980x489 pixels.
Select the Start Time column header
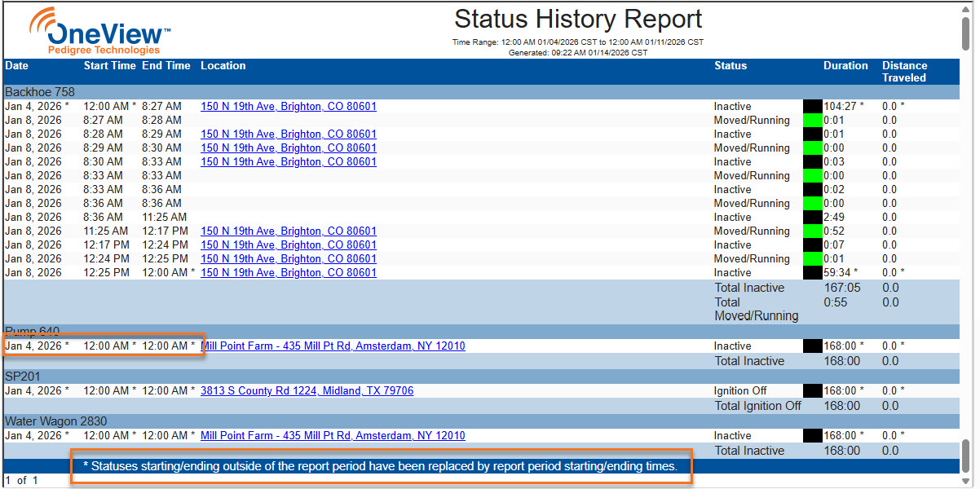(x=109, y=66)
